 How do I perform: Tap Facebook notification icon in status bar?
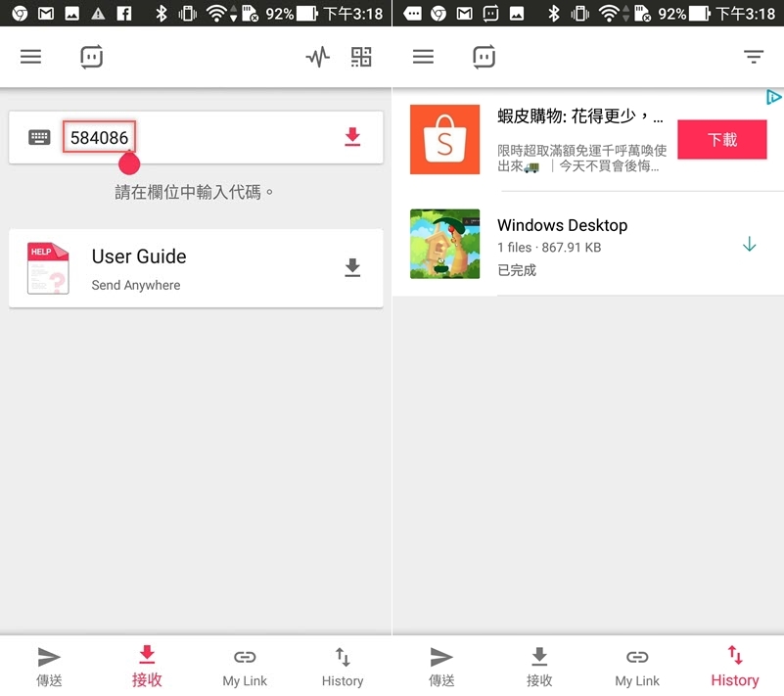pos(124,14)
